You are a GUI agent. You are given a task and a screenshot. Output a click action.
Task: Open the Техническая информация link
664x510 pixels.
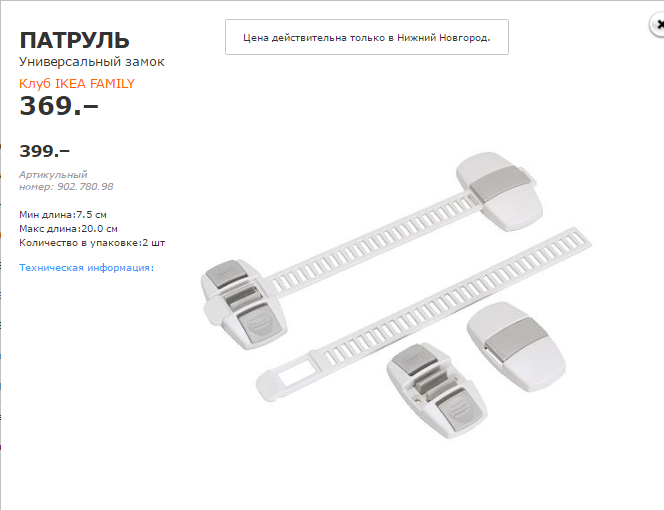(86, 268)
